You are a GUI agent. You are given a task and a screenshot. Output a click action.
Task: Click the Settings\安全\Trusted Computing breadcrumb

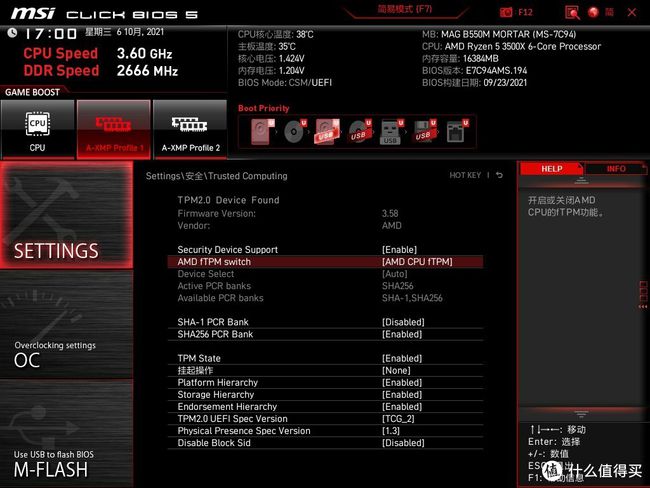[216, 176]
